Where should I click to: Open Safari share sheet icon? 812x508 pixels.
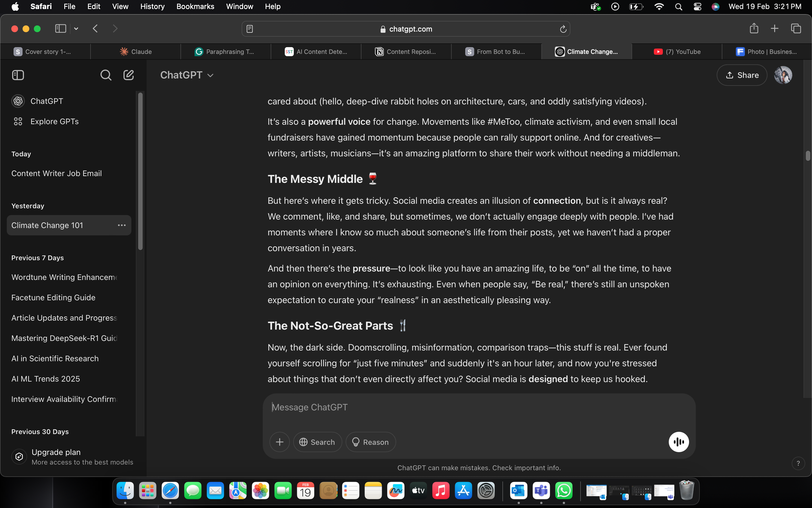click(x=754, y=28)
